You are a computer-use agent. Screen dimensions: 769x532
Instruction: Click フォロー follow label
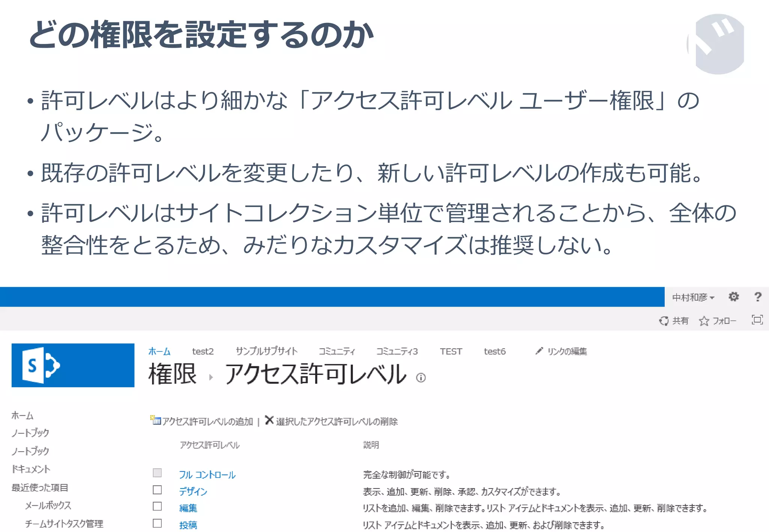pyautogui.click(x=724, y=321)
